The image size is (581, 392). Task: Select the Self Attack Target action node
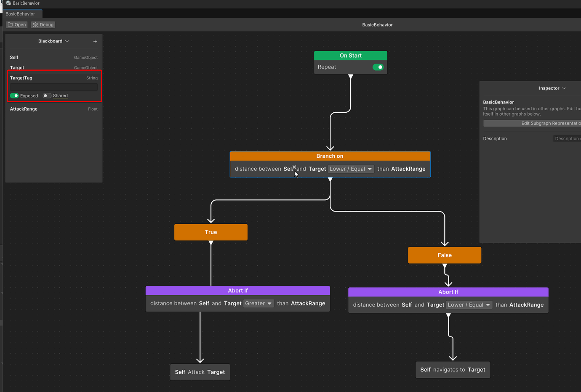point(200,372)
